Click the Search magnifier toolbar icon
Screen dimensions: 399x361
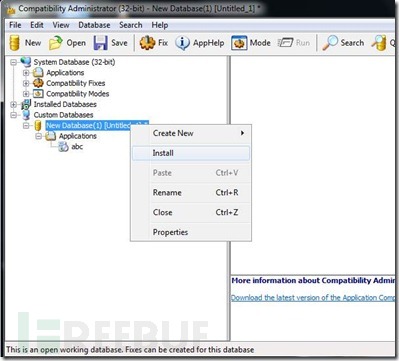click(x=330, y=43)
